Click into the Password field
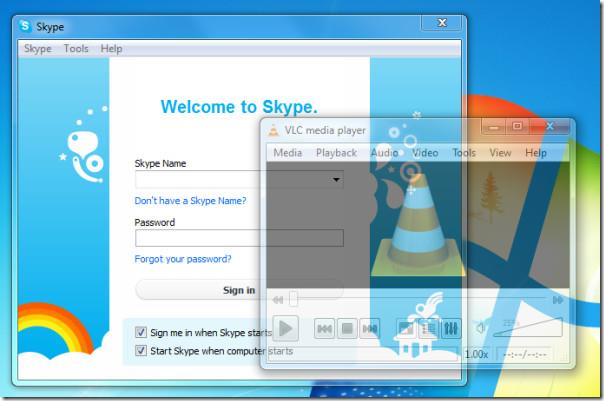The image size is (604, 401). tap(239, 238)
